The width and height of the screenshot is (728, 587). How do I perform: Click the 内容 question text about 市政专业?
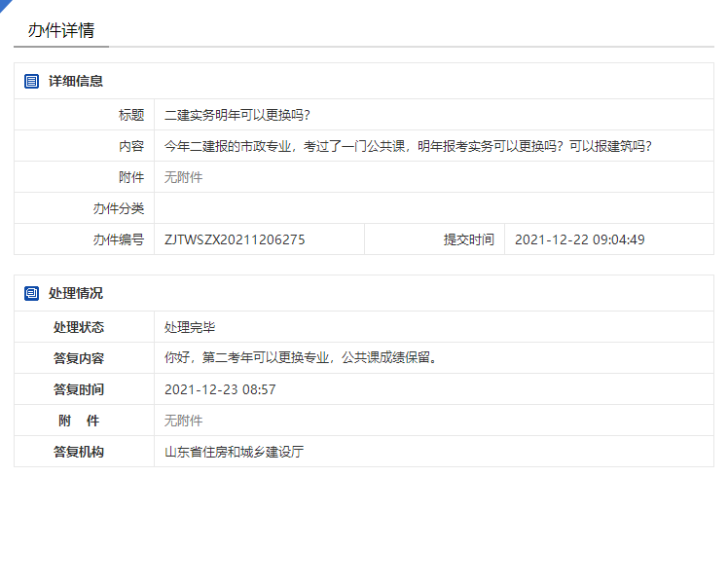click(408, 146)
